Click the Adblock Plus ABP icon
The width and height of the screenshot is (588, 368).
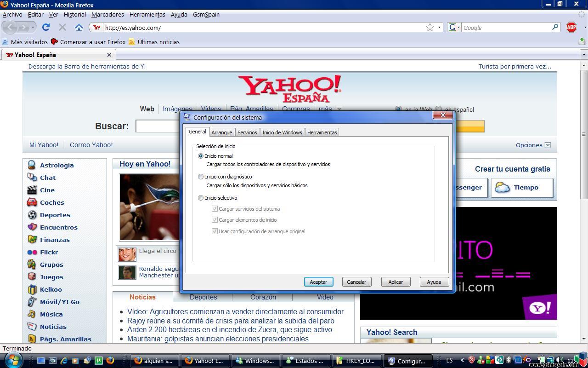click(571, 27)
